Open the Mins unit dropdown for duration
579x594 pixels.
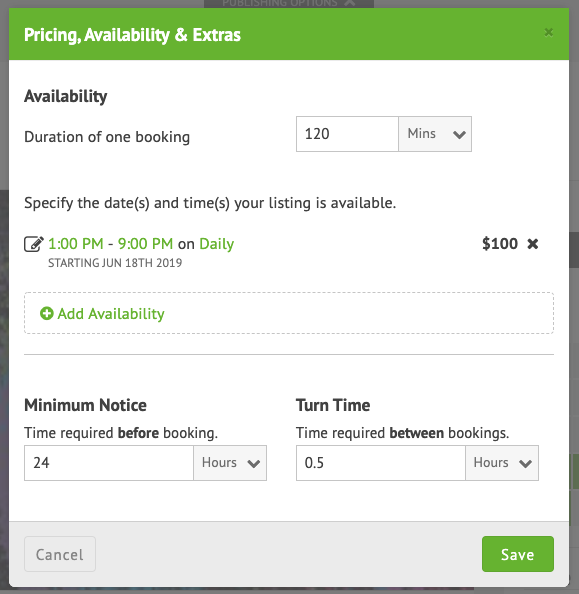(x=435, y=134)
